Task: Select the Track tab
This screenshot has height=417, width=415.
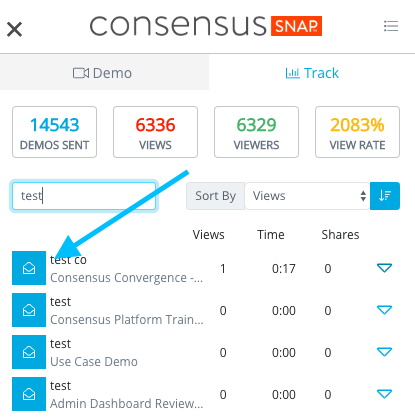Action: [x=312, y=73]
